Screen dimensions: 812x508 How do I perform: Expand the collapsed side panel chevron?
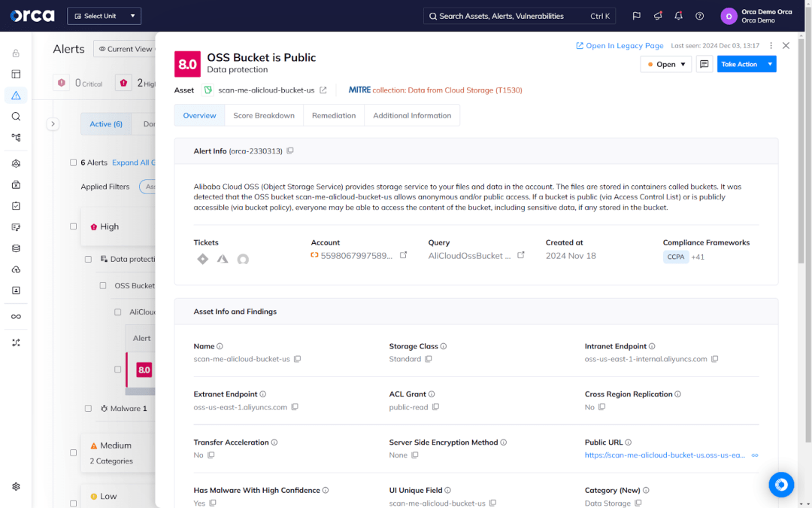point(53,124)
